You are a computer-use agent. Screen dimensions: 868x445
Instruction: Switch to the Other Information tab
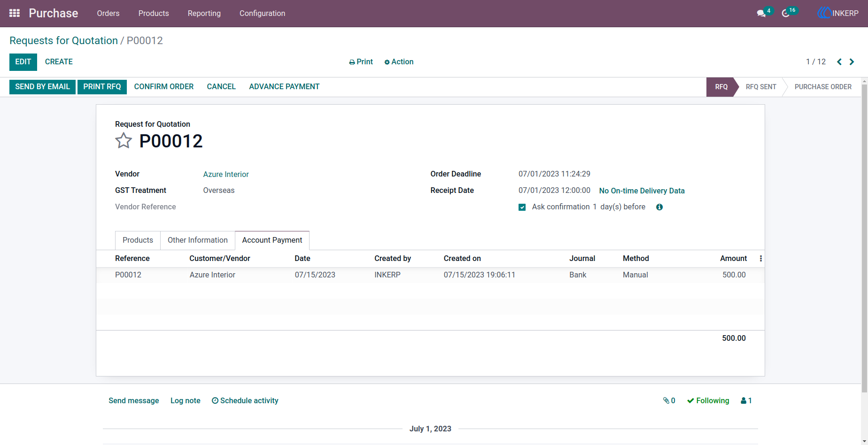198,240
